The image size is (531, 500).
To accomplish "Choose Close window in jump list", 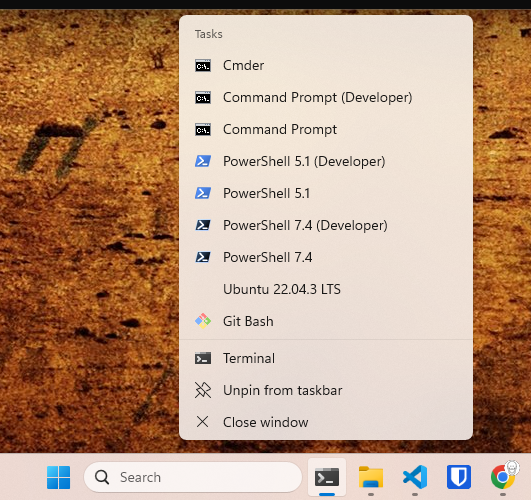I will tap(326, 422).
